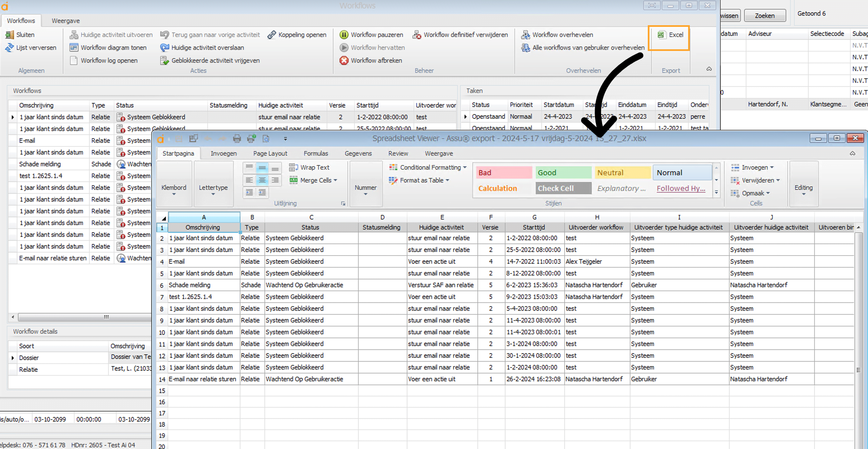
Task: Expand the Klembord group
Action: (x=174, y=184)
